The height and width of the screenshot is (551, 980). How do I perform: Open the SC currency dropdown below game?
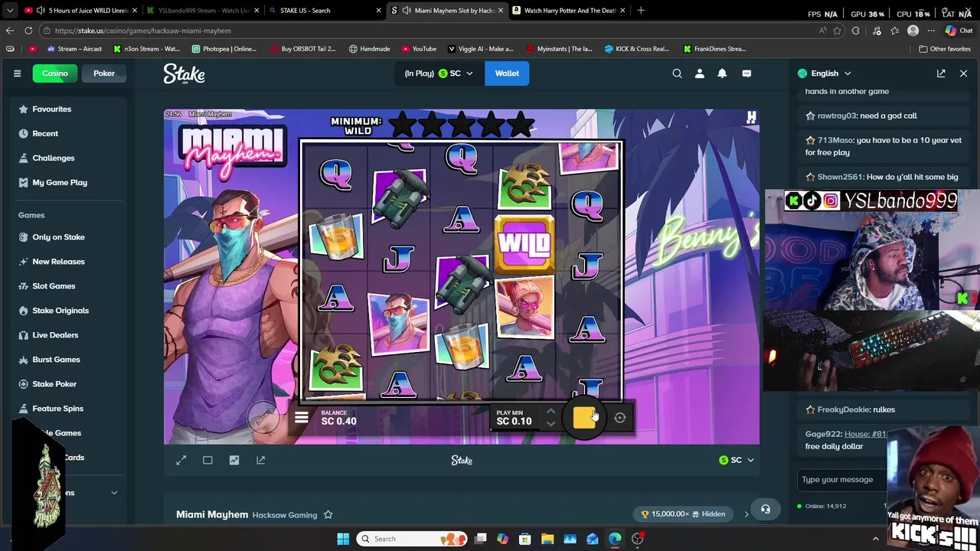coord(737,460)
